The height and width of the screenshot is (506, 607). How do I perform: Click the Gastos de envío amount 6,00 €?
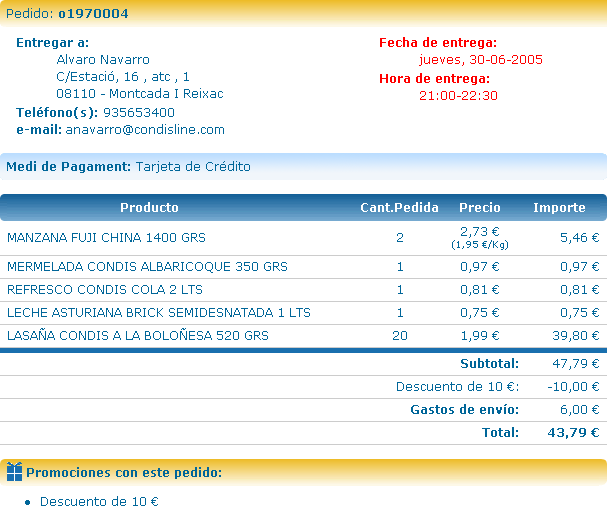(579, 410)
